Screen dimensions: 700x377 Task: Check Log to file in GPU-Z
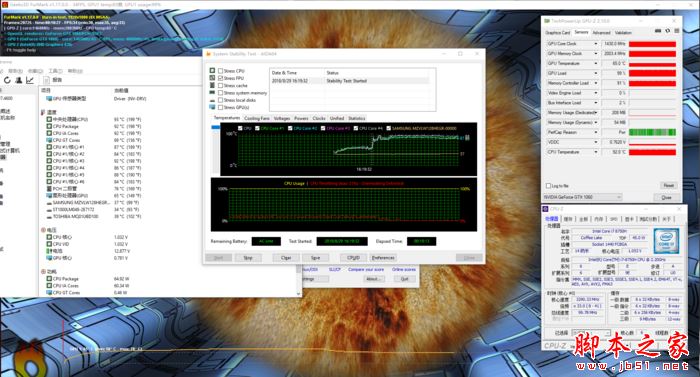pyautogui.click(x=548, y=186)
